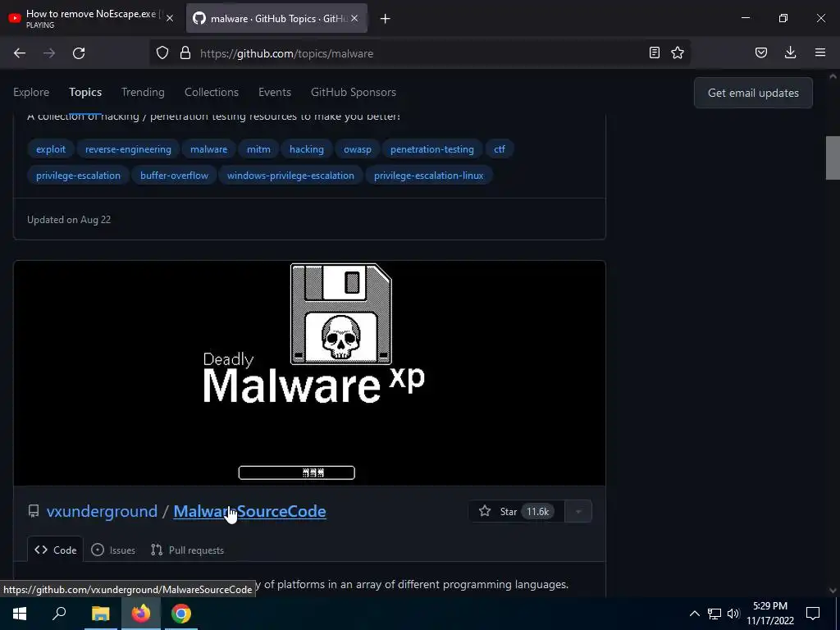Open Firefox hamburger application menu

pyautogui.click(x=820, y=53)
